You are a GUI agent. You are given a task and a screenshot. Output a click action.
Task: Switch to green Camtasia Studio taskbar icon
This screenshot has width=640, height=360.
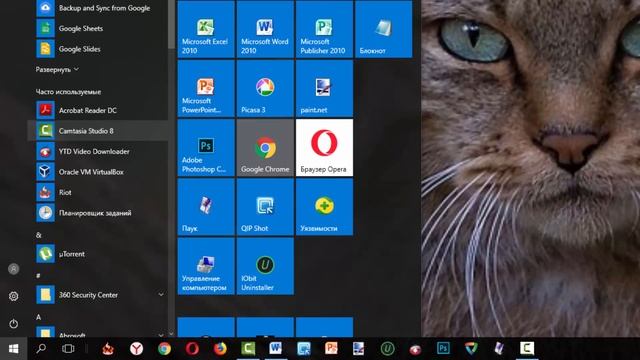(248, 349)
